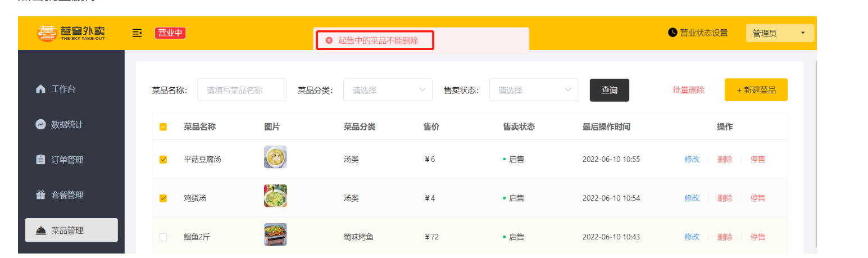Viewport: 868px width, 258px height.
Task: Open the 菜品分类 dropdown
Action: tap(388, 90)
